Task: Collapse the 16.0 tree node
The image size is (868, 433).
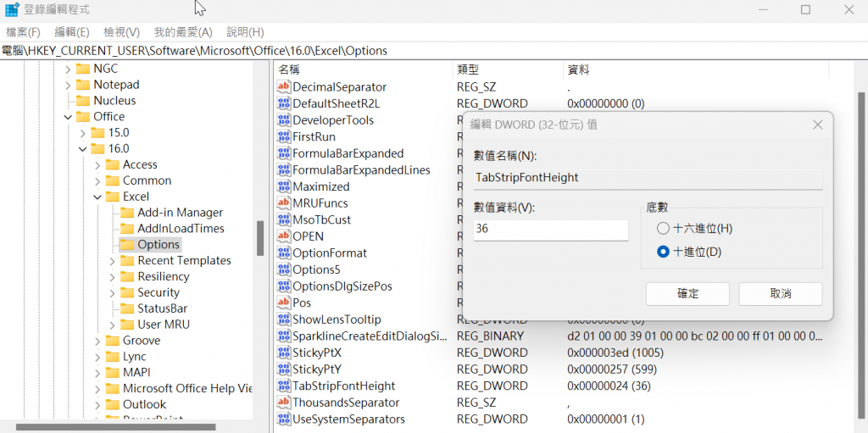Action: click(83, 149)
